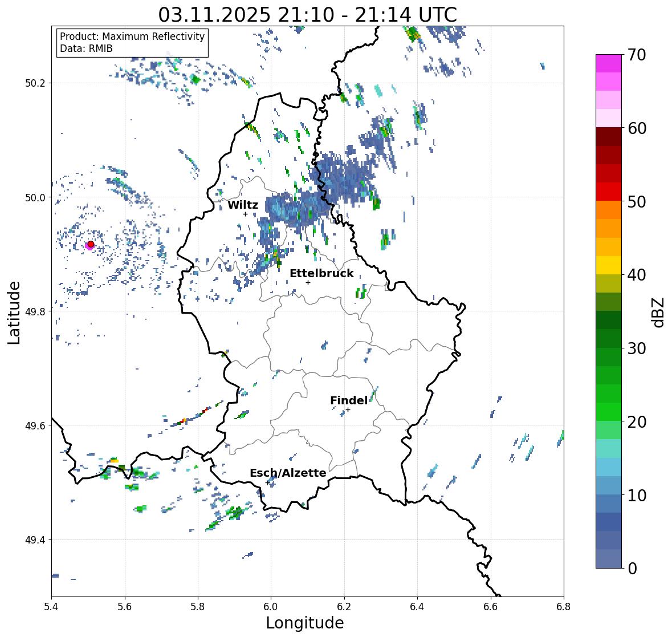Viewport: 672px width, 637px height.
Task: Click the 0 tick on the colorbar
Action: point(632,569)
